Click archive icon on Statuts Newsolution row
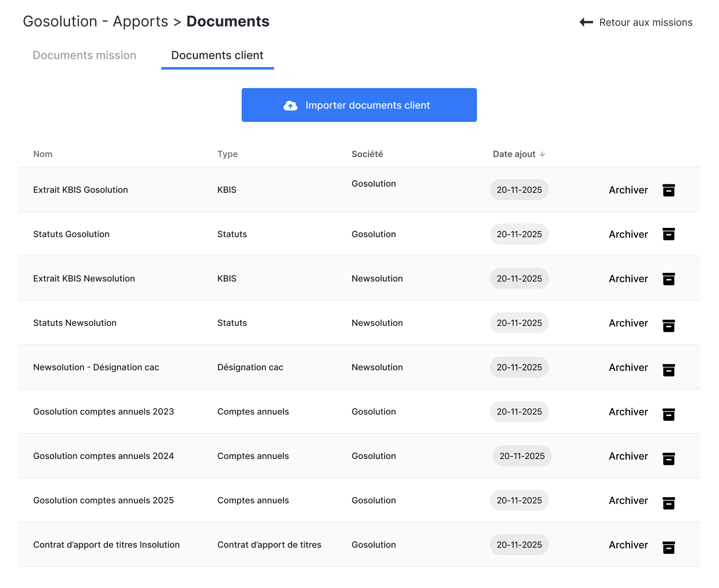Viewport: 719px width, 588px height. 669,325
